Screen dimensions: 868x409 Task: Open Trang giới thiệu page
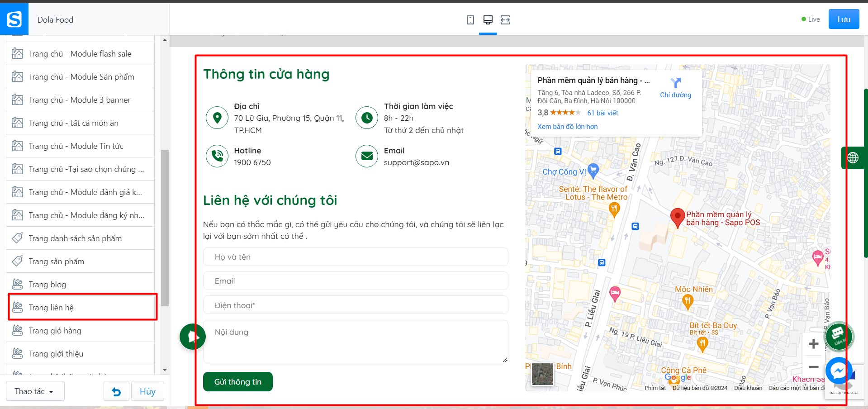click(x=81, y=354)
